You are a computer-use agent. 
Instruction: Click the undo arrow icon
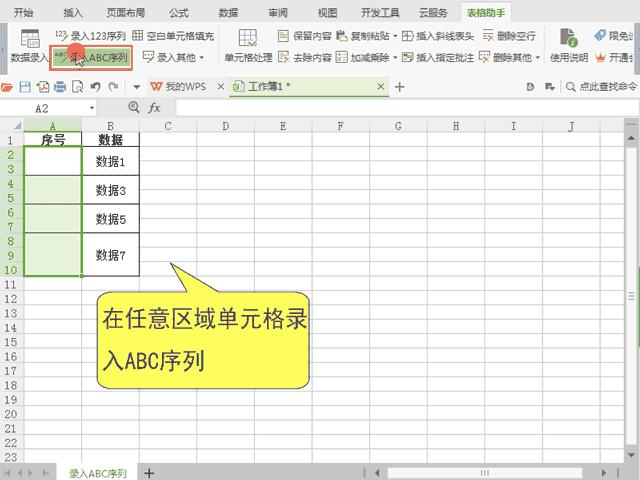pyautogui.click(x=96, y=87)
